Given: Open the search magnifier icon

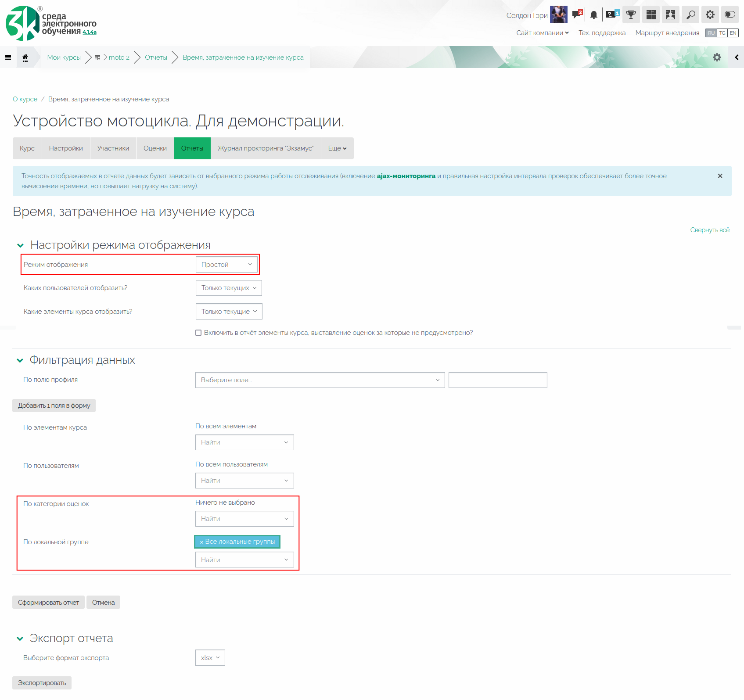Looking at the screenshot, I should tap(690, 15).
